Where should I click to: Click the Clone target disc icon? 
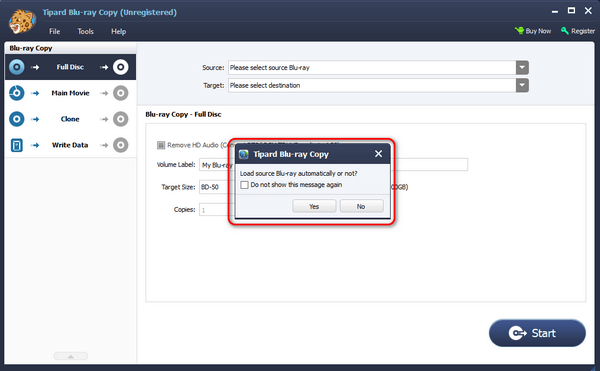121,119
